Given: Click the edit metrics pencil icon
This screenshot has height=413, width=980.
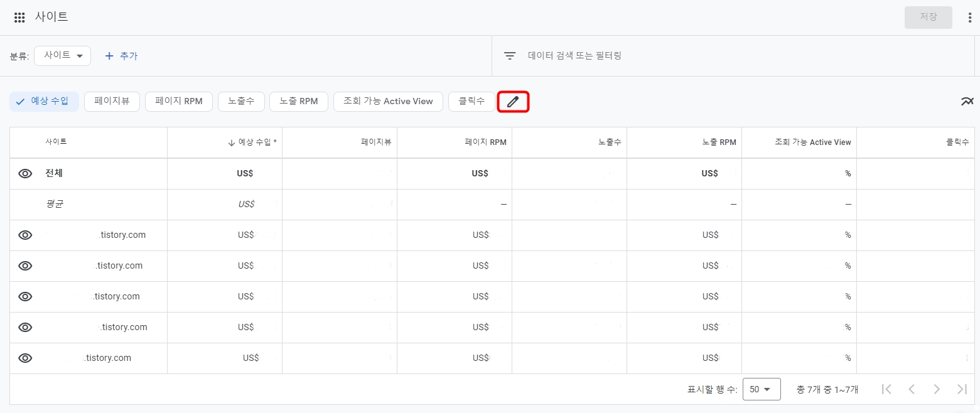Looking at the screenshot, I should click(513, 101).
